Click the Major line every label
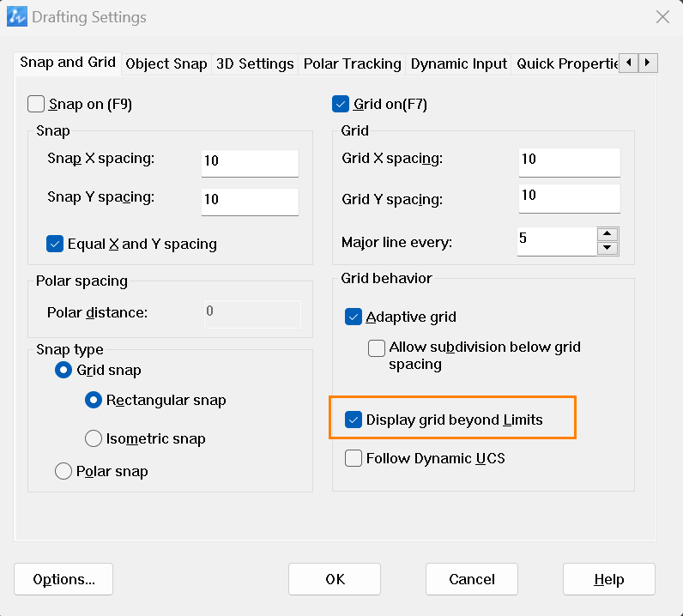The width and height of the screenshot is (683, 616). (396, 242)
